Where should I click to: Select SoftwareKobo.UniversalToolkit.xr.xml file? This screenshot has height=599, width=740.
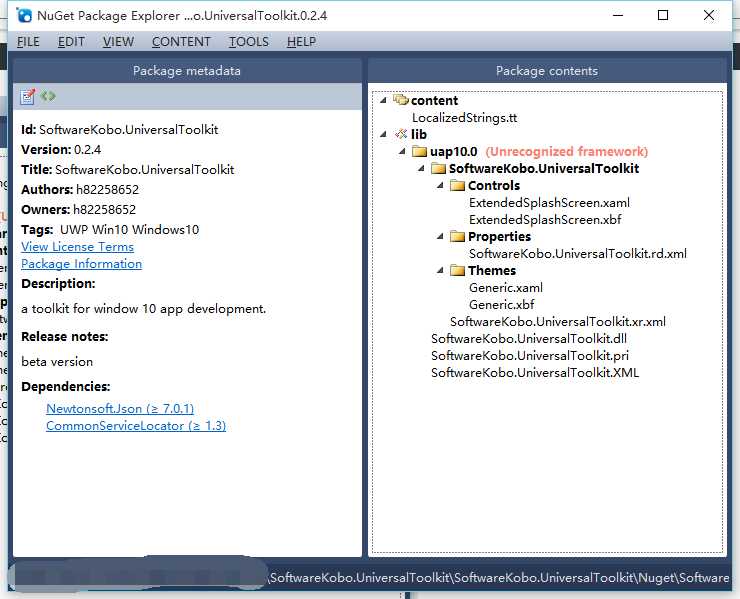click(558, 321)
